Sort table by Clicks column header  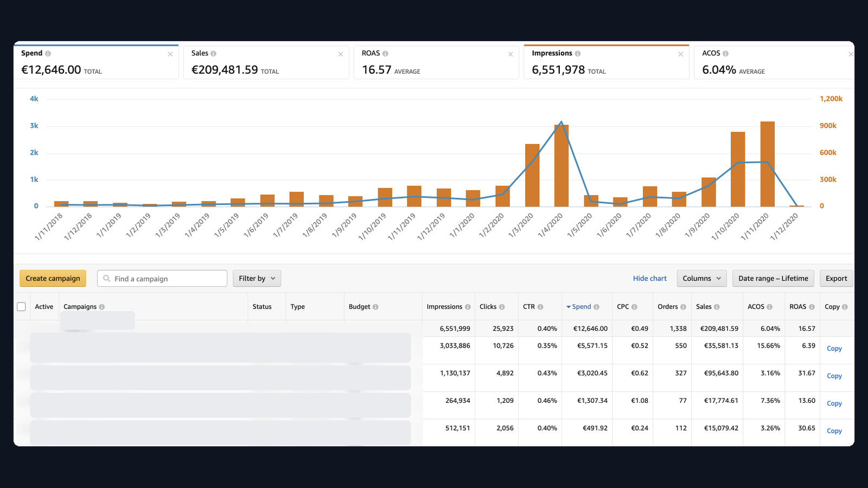click(488, 307)
